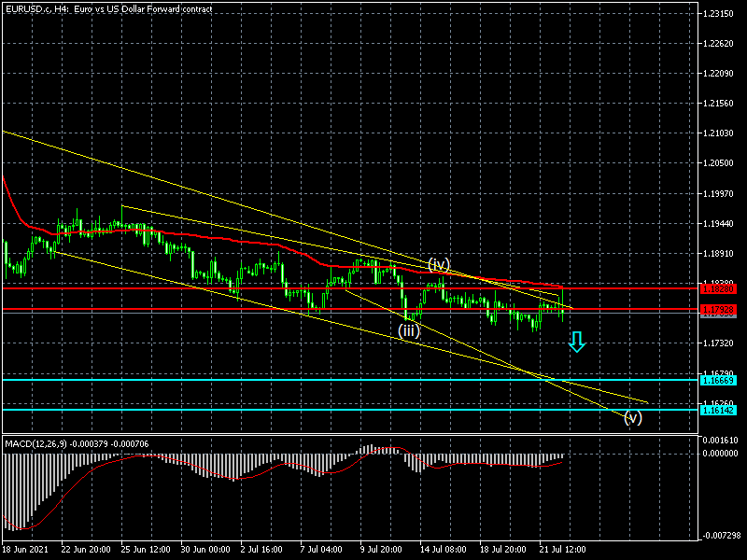Click the 1.23150 price scale label
This screenshot has width=747, height=560.
click(717, 14)
